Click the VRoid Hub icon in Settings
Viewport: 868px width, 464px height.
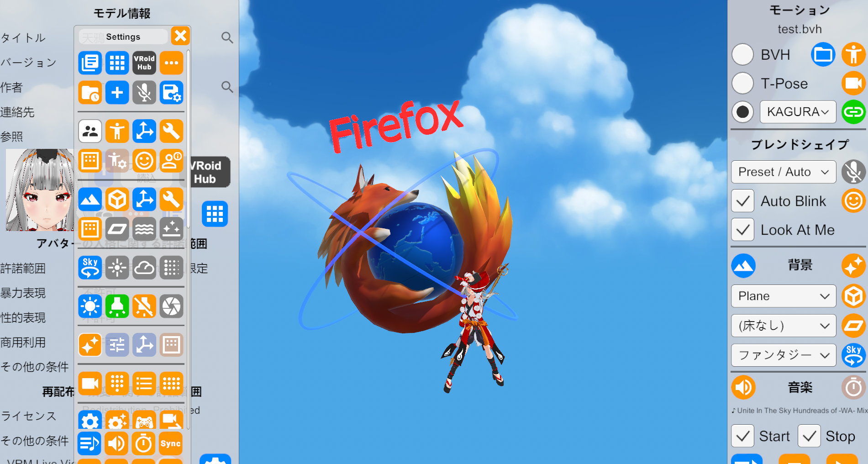click(x=144, y=63)
